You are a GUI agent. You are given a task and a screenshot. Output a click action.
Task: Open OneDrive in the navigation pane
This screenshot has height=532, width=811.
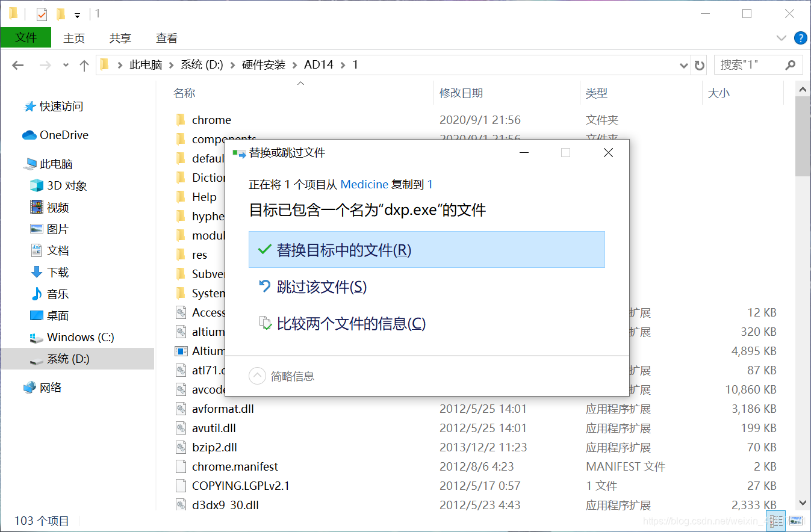point(63,135)
